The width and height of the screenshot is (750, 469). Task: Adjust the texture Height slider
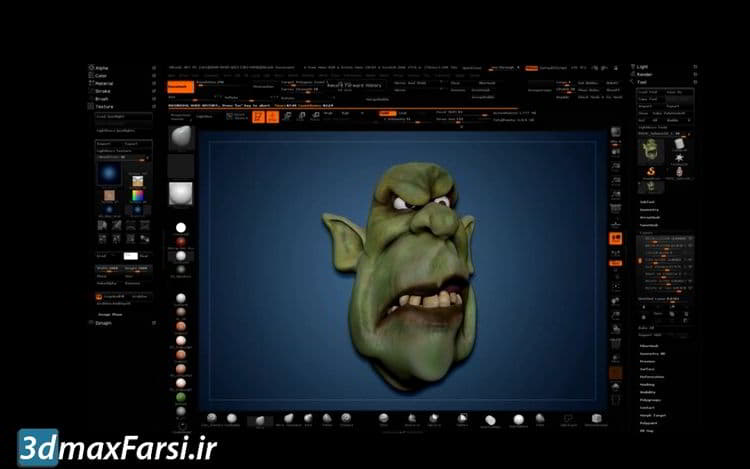coord(138,269)
